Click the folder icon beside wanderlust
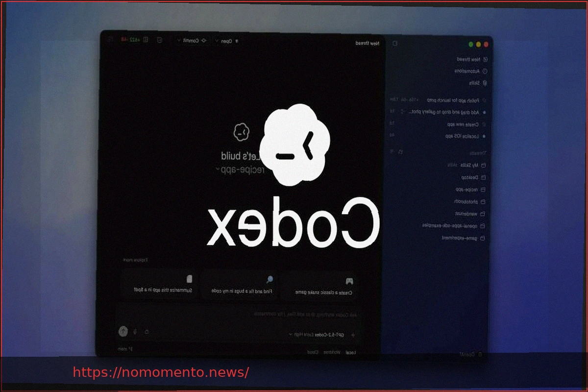 [x=483, y=214]
